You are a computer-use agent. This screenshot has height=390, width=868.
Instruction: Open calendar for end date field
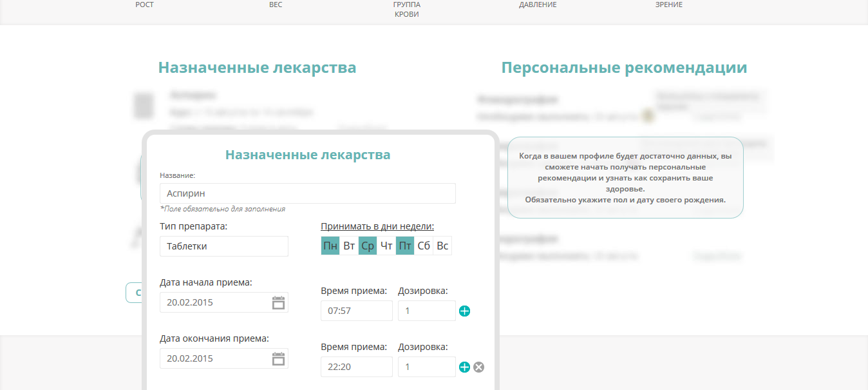[278, 358]
